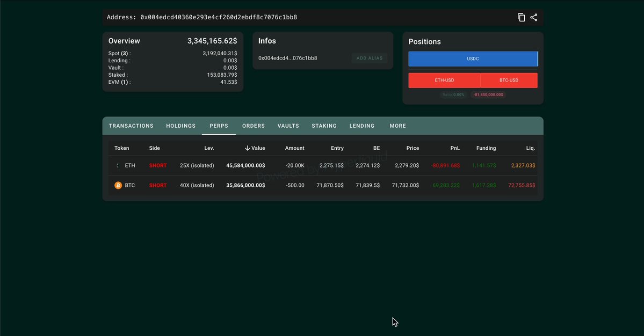Screen dimensions: 644x336
Task: Click the EVM balance 41.53$
Action: [x=229, y=82]
